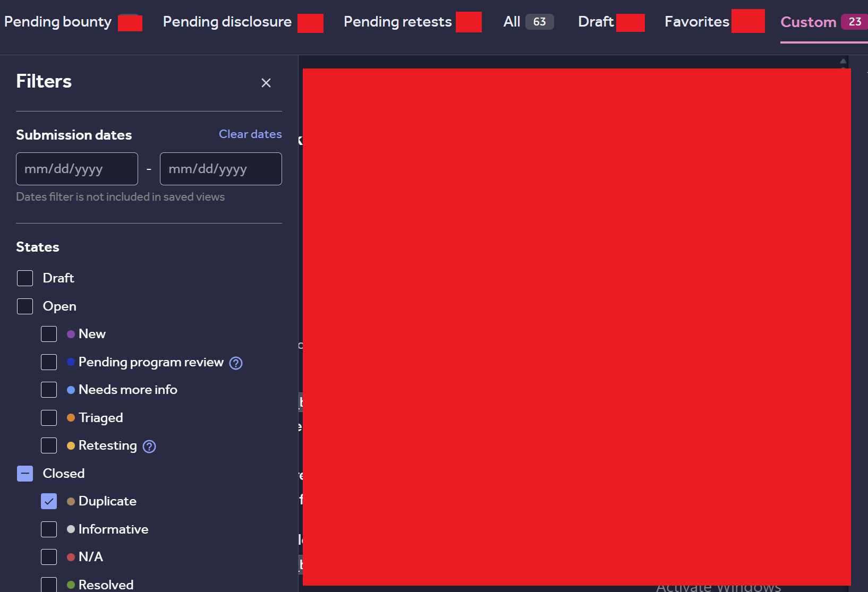Image resolution: width=868 pixels, height=592 pixels.
Task: Open help for Pending program review
Action: click(236, 363)
